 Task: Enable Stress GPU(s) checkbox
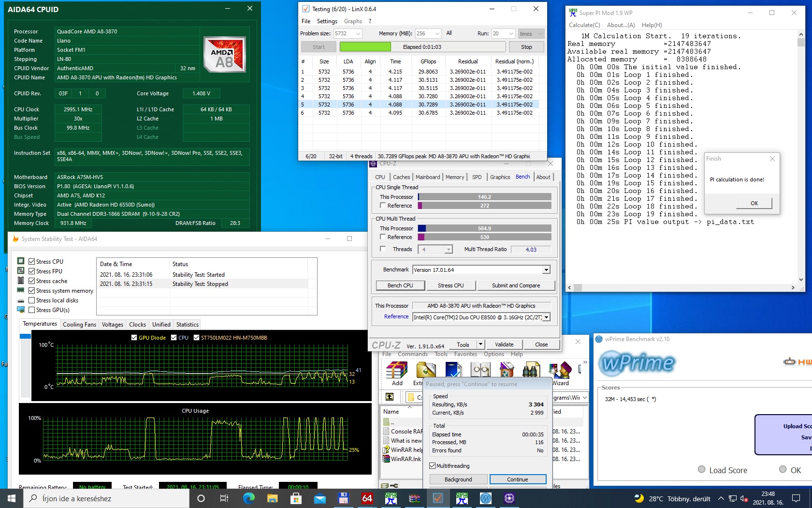click(x=31, y=310)
